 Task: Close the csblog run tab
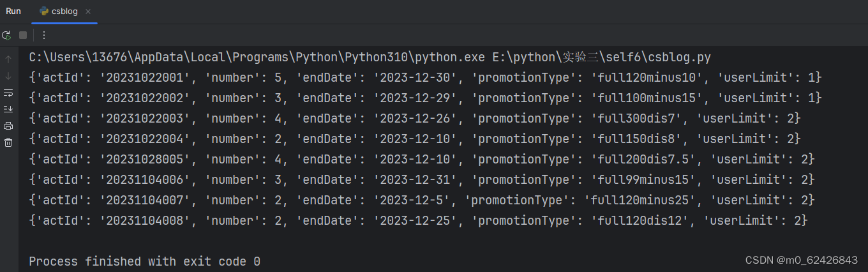87,11
